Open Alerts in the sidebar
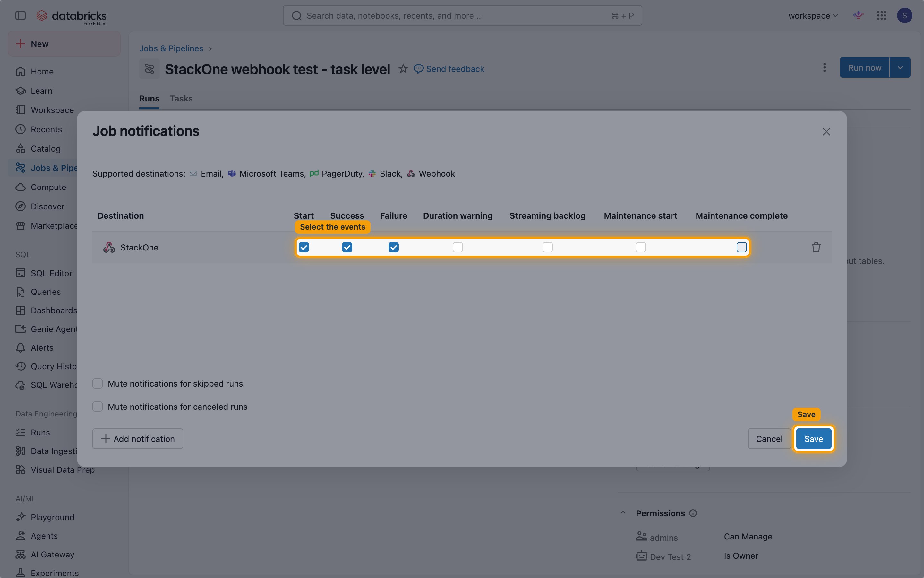924x578 pixels. 42,348
